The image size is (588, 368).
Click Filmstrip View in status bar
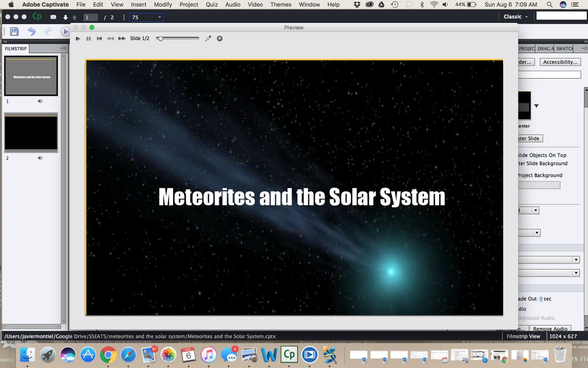(x=524, y=336)
